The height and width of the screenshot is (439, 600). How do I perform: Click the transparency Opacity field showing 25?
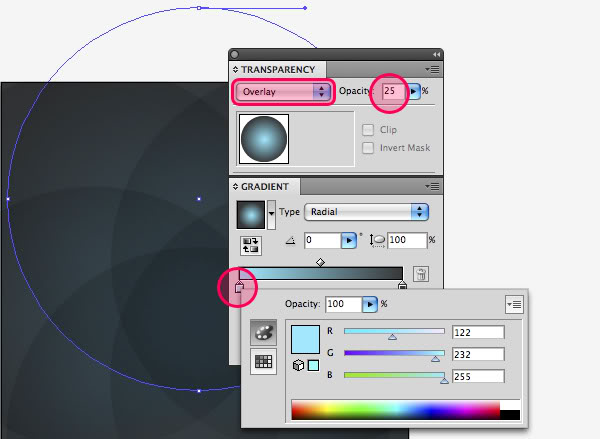coord(393,91)
